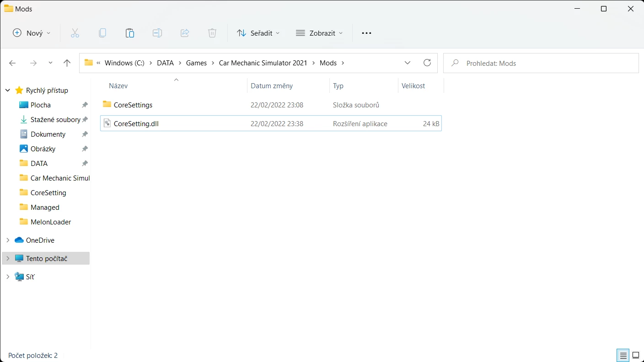Image resolution: width=644 pixels, height=362 pixels.
Task: Select Síť in navigation pane
Action: [x=30, y=277]
